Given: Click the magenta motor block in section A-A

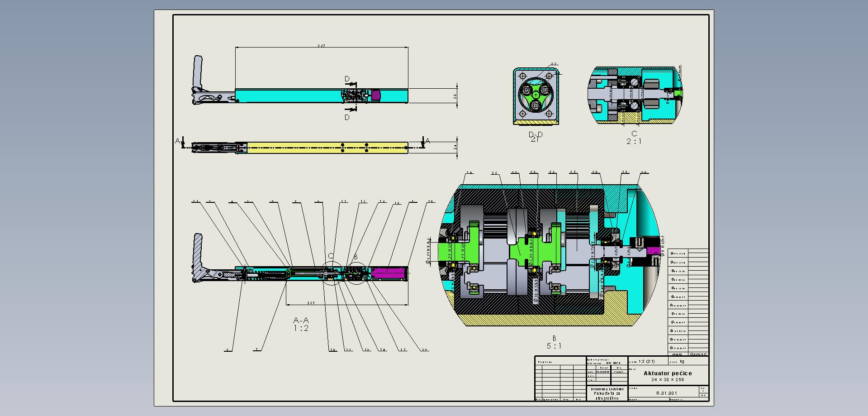Looking at the screenshot, I should pos(388,274).
